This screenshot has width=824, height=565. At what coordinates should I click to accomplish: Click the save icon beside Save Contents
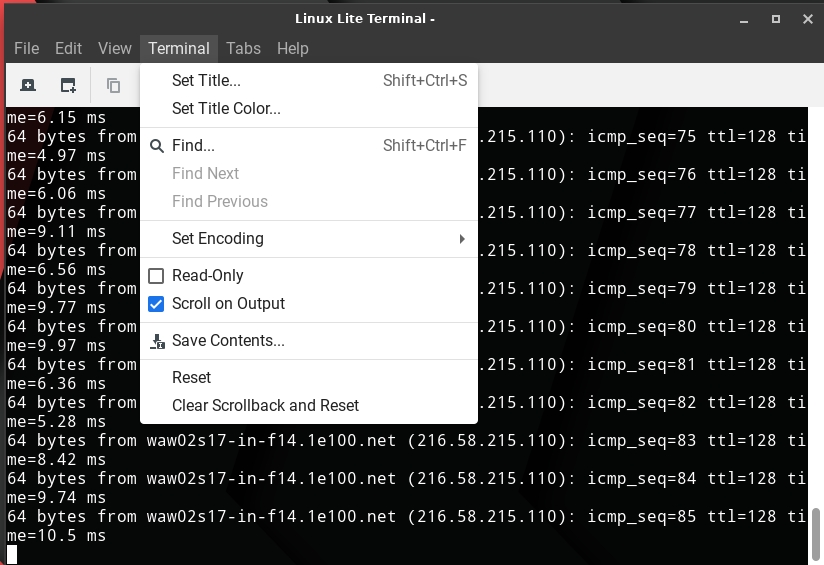pyautogui.click(x=156, y=341)
